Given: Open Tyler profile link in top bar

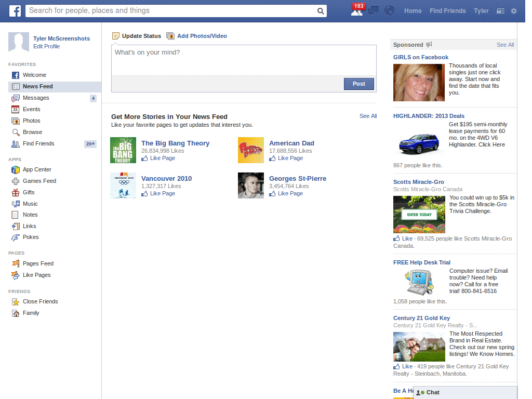Looking at the screenshot, I should tap(481, 11).
